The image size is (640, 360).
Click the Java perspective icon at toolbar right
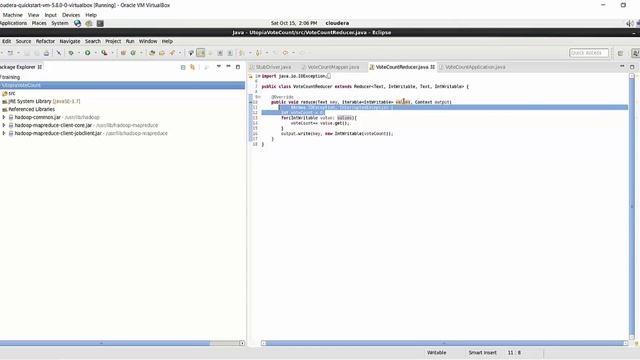635,53
